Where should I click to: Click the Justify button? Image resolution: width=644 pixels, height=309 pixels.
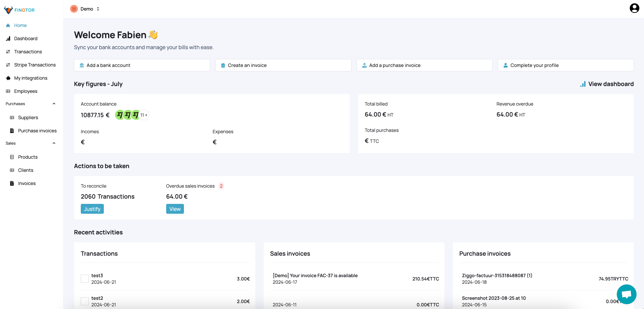click(x=92, y=209)
